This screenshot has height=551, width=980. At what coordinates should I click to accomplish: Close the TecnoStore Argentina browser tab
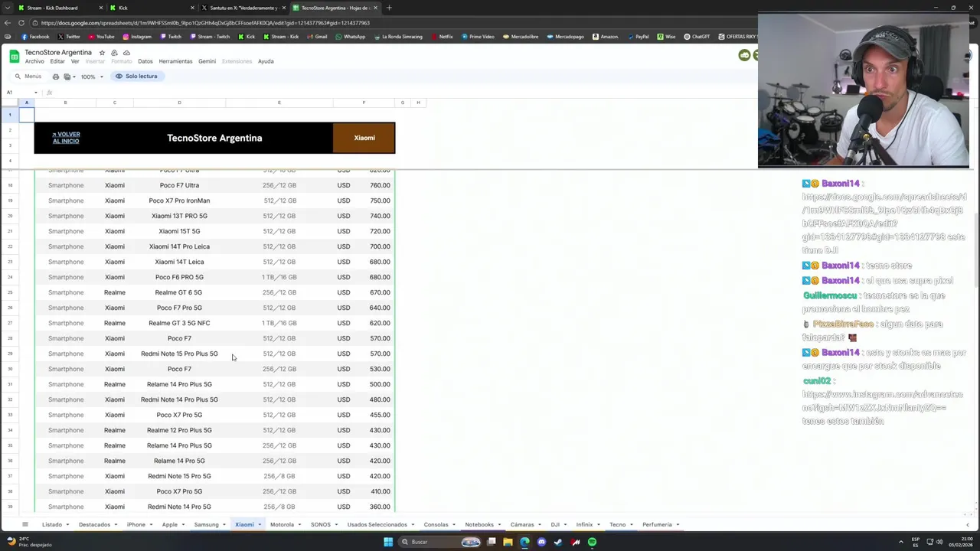376,8
